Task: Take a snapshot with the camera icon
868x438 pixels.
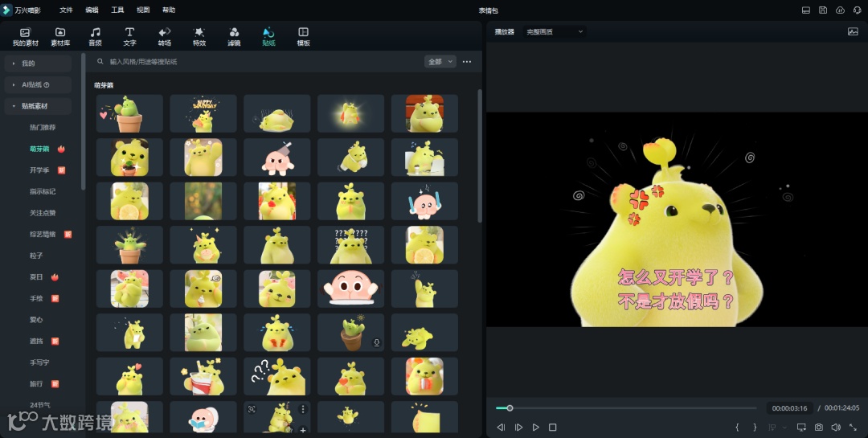Action: pos(819,427)
